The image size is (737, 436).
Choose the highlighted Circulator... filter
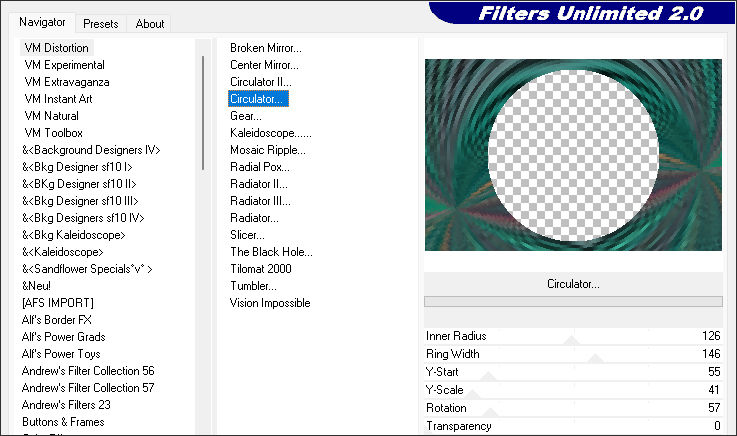coord(258,99)
